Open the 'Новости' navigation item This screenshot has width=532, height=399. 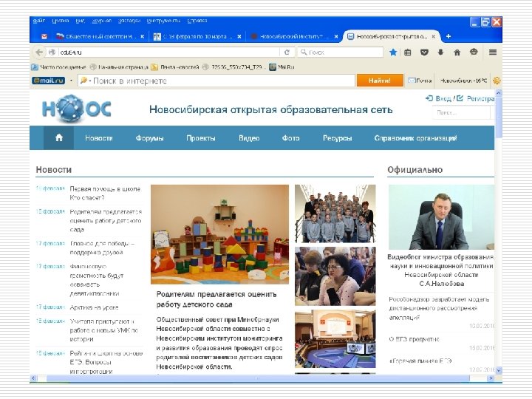[x=99, y=138]
